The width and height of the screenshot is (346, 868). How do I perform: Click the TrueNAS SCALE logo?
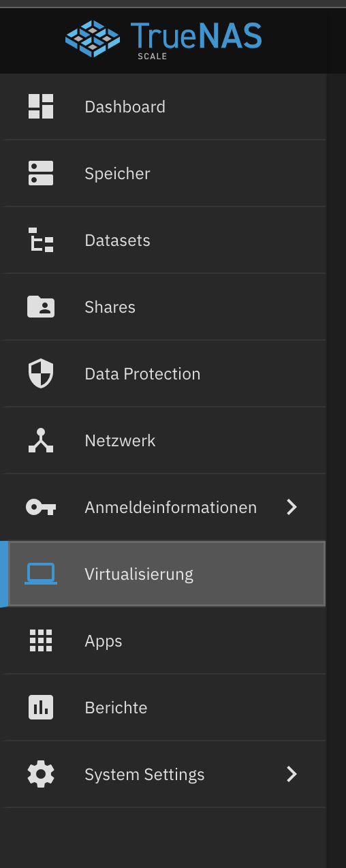click(163, 37)
